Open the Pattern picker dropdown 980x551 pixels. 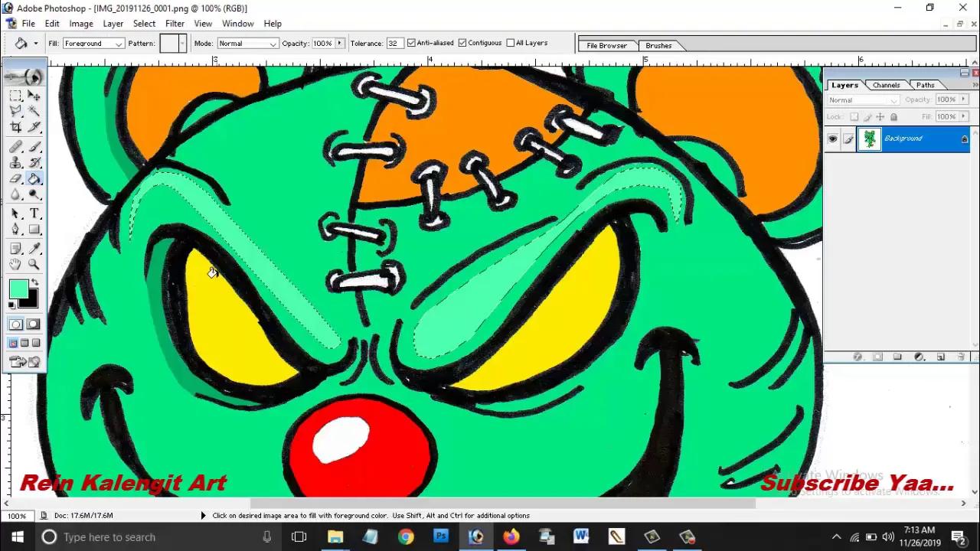point(182,44)
